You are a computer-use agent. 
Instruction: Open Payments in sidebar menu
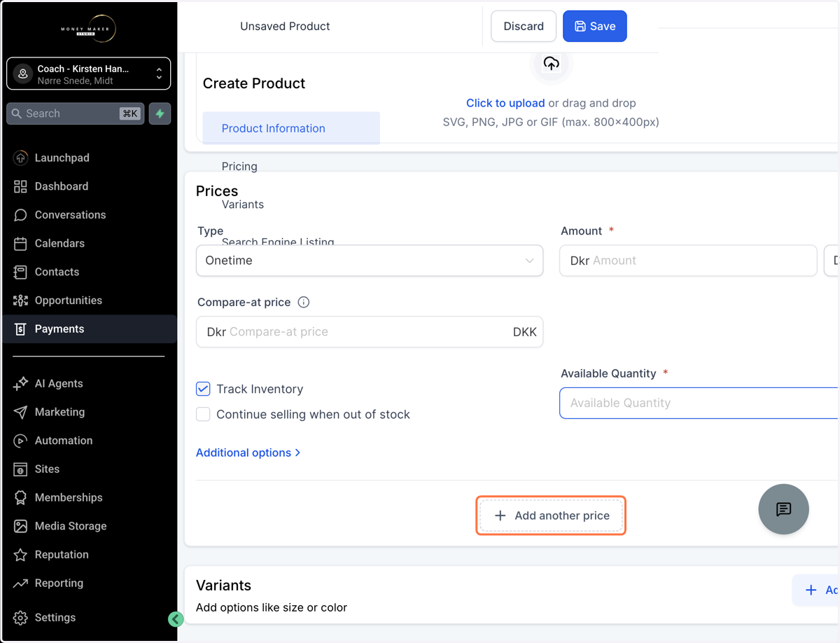88,329
